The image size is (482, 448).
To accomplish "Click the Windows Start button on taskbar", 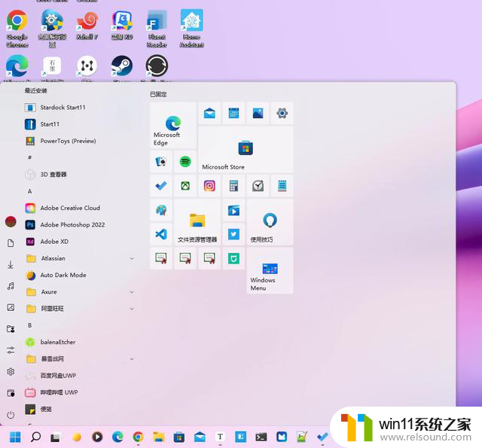I will [x=15, y=437].
